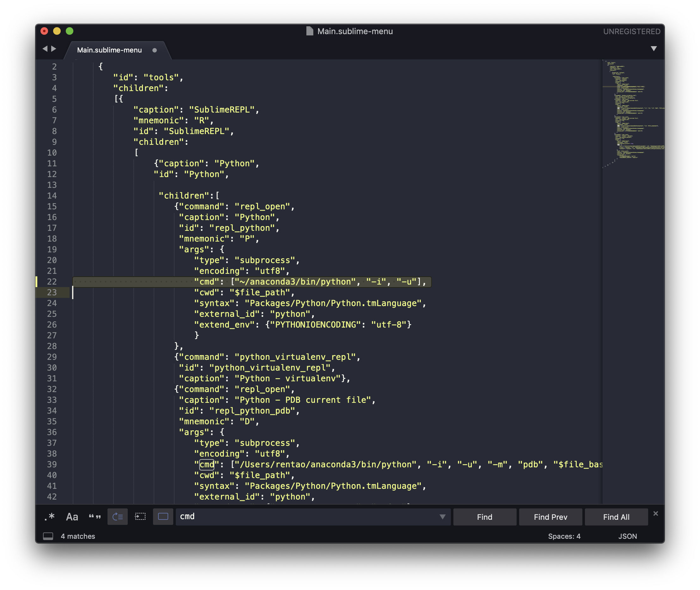The width and height of the screenshot is (700, 590).
Task: Click the highlighted "cmd" match on line 39
Action: pos(207,464)
